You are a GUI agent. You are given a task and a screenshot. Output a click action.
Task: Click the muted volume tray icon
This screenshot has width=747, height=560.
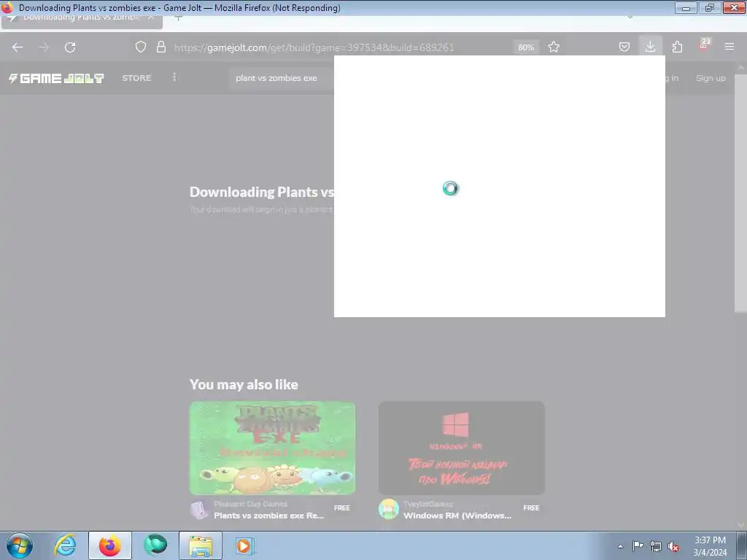(673, 546)
